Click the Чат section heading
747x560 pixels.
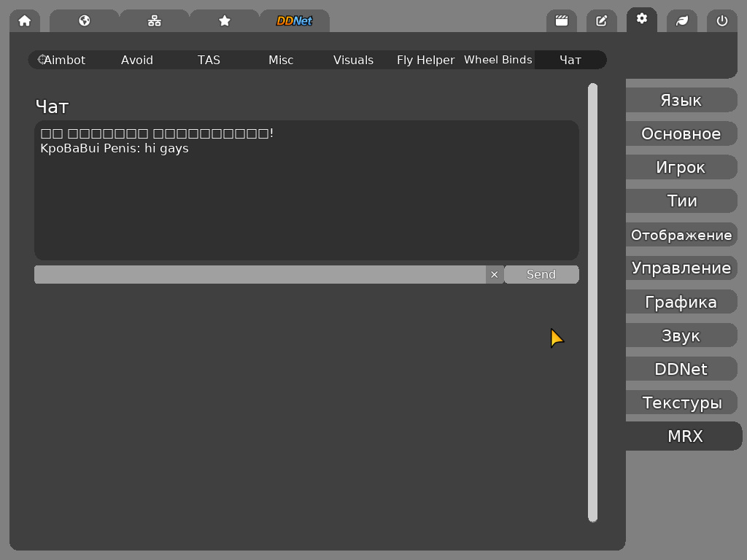coord(52,106)
